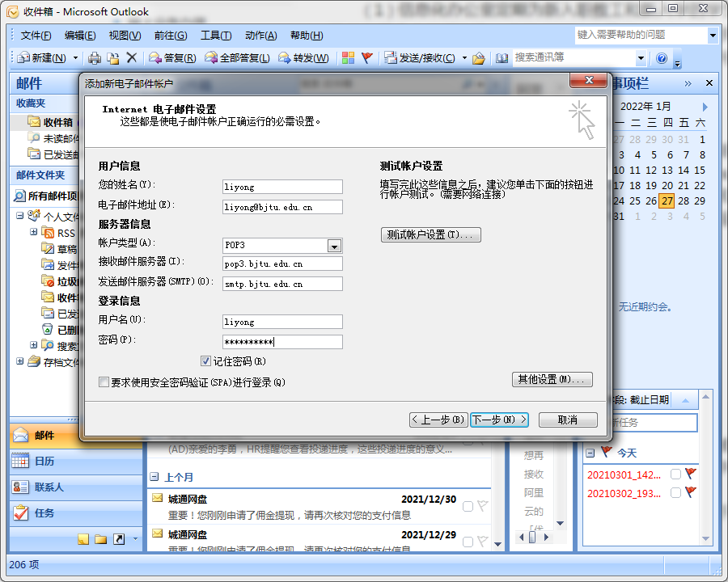The width and height of the screenshot is (728, 582).
Task: Click the task list vertical scrollbar down arrow
Action: click(705, 538)
